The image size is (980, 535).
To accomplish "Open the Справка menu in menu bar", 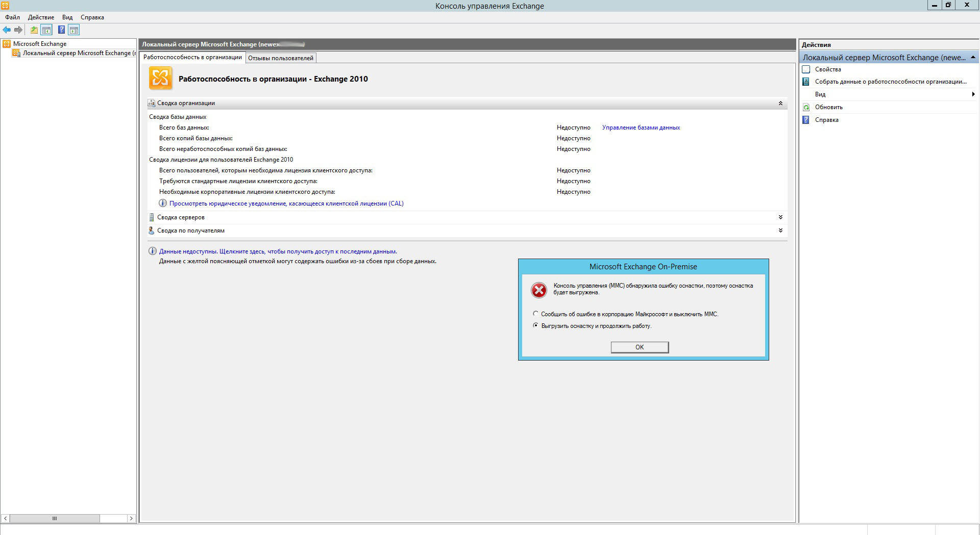I will (92, 17).
